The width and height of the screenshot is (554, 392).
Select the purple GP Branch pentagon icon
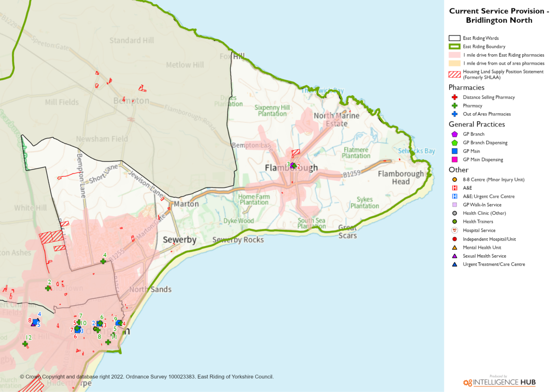click(455, 134)
